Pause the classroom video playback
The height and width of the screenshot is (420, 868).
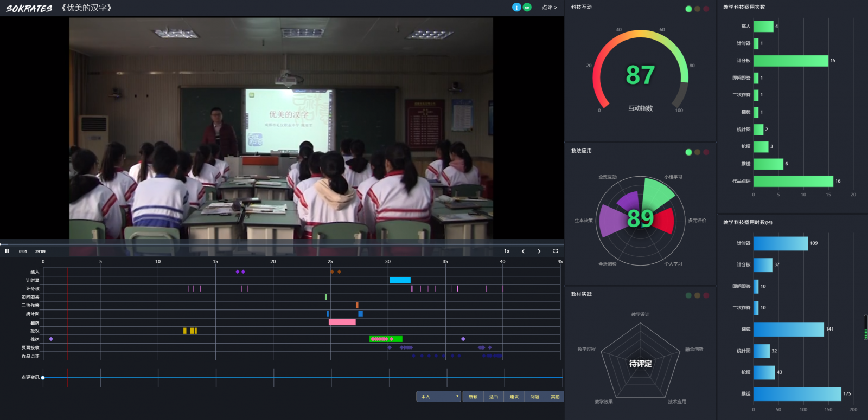tap(7, 251)
